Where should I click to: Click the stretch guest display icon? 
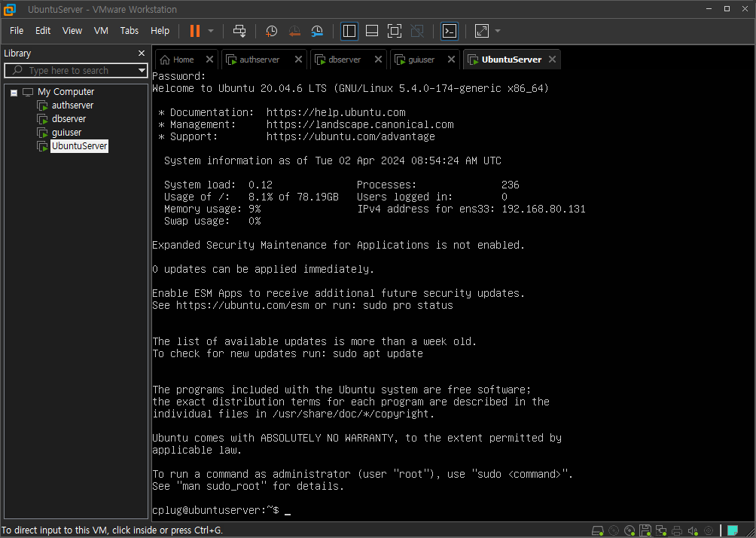click(x=482, y=31)
